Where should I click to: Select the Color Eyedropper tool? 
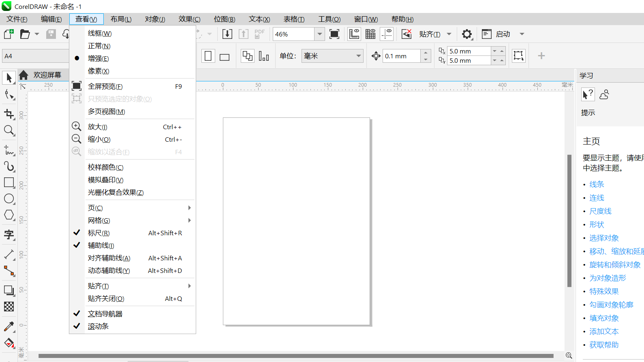pos(9,326)
